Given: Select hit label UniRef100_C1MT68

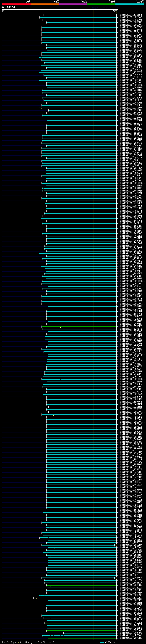Looking at the screenshot, I should [x=131, y=364].
